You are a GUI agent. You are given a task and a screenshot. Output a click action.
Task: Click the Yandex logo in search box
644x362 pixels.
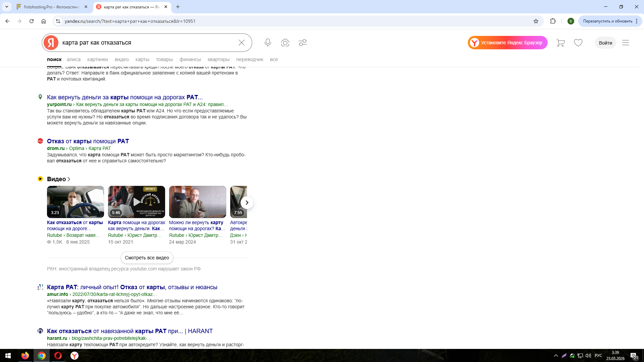click(x=51, y=43)
